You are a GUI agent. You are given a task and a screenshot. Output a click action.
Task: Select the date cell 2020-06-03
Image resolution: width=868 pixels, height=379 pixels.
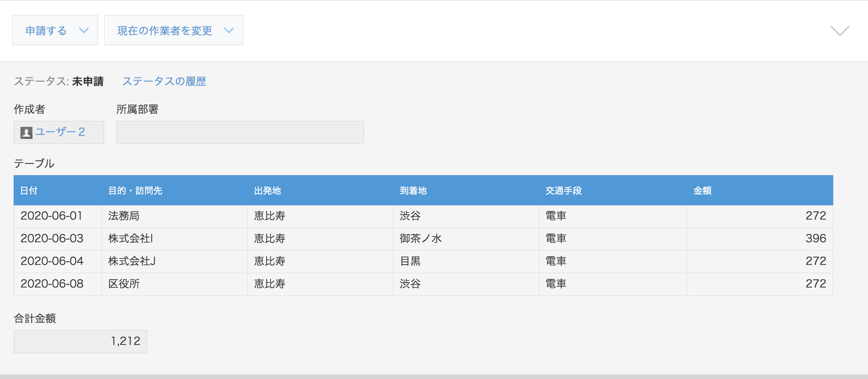58,239
